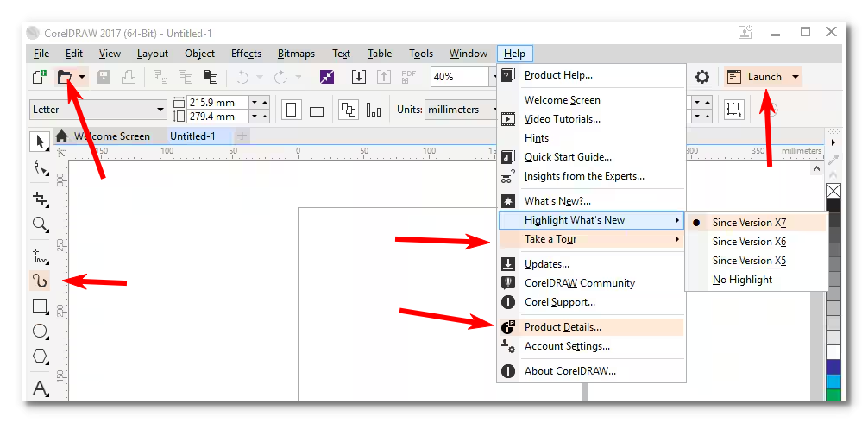Expand the Undo history dropdown arrow
Image resolution: width=868 pixels, height=423 pixels.
coord(259,77)
